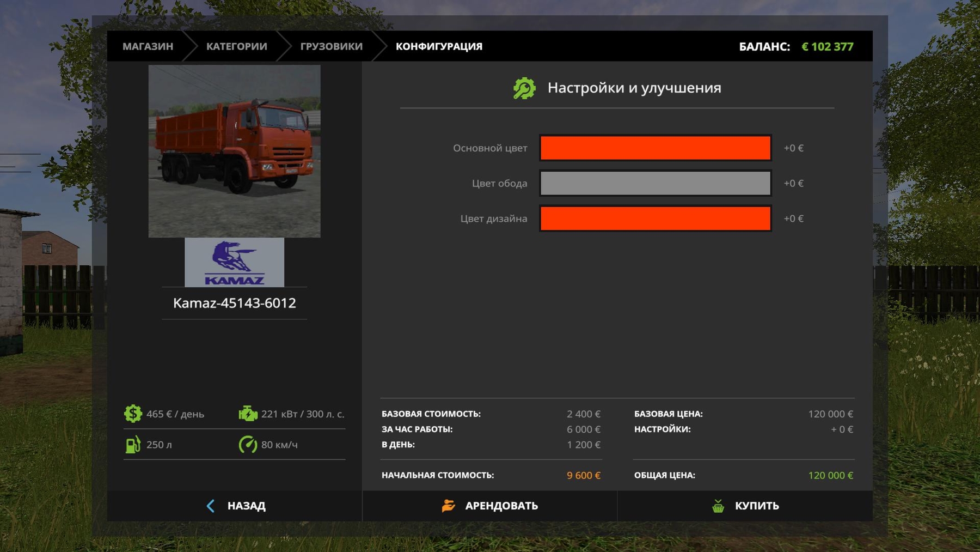Go to the Категории breadcrumb
This screenshot has height=552, width=980.
tap(236, 46)
